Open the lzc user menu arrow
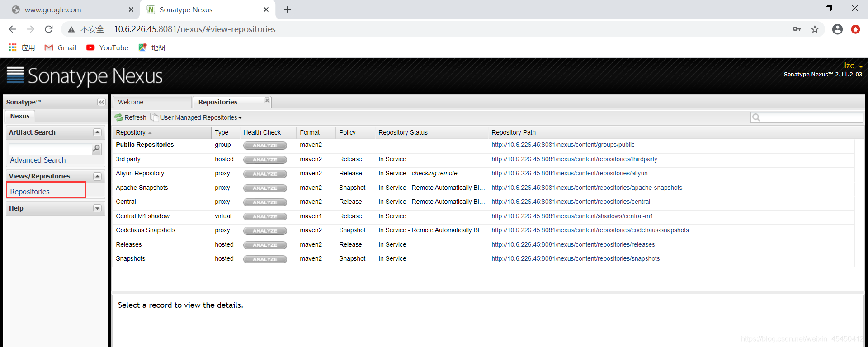Image resolution: width=868 pixels, height=347 pixels. (861, 66)
